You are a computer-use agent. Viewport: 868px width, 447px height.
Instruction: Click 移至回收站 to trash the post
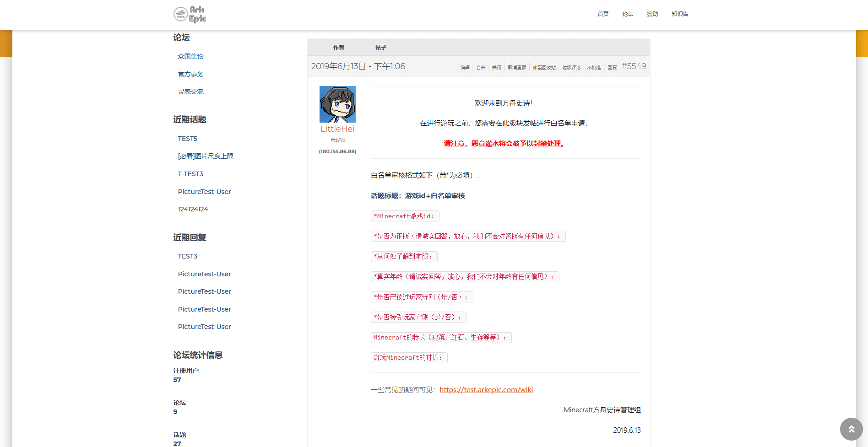pos(544,68)
